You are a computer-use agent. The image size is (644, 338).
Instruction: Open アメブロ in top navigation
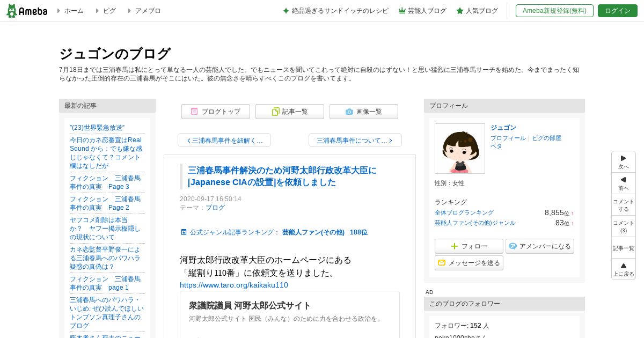coord(148,11)
